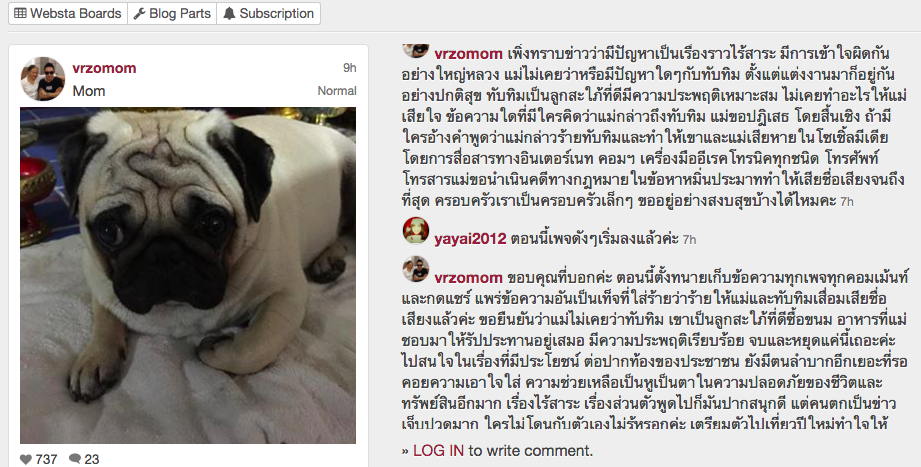
Task: Open vrzomom profile avatar in post header
Action: [x=43, y=79]
